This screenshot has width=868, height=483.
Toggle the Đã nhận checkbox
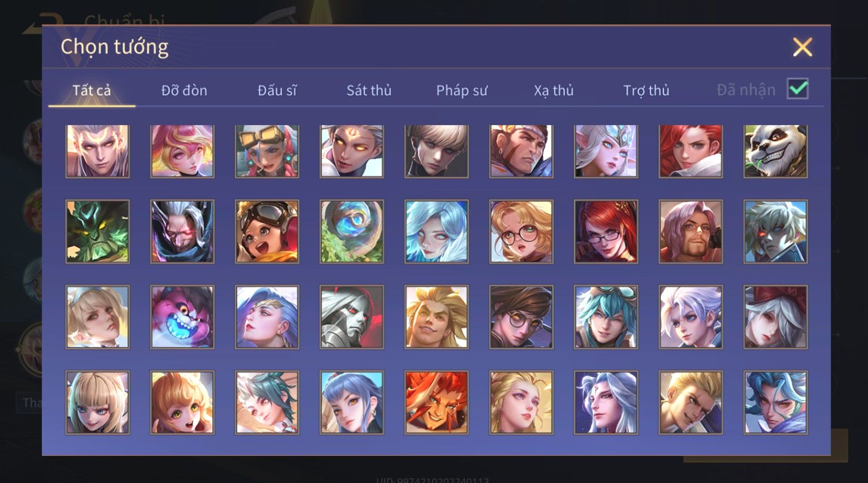[x=798, y=89]
